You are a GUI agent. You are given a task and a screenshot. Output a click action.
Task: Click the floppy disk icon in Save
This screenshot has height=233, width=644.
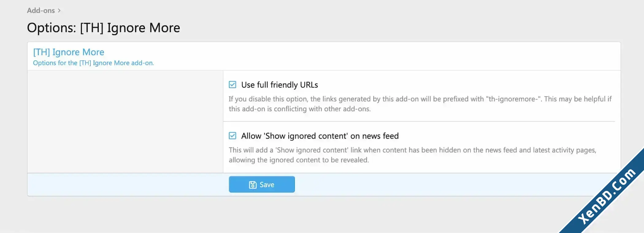tap(253, 185)
